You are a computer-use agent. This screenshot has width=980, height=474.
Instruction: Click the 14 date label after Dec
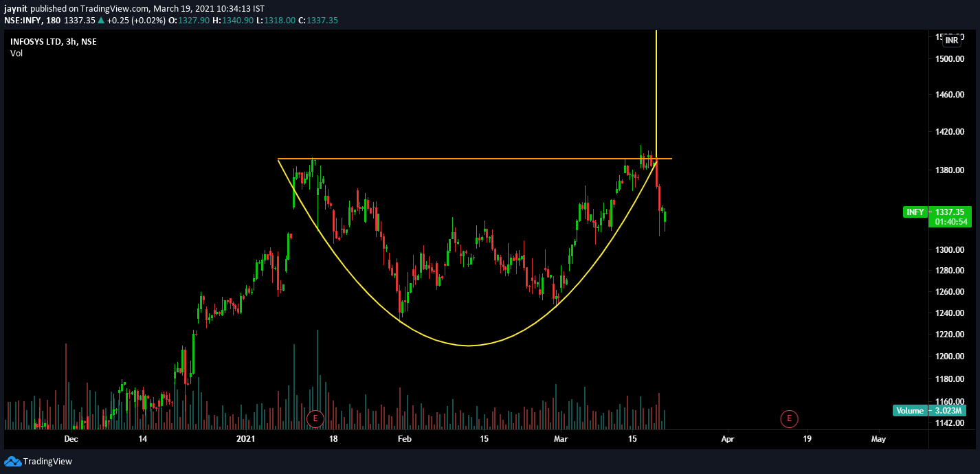[x=143, y=438]
